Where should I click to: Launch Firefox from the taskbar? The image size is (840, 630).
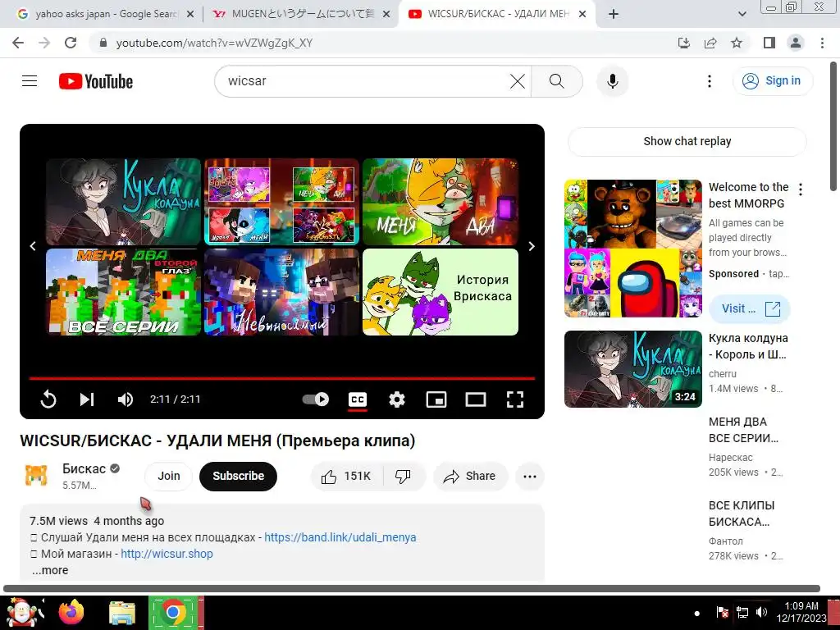(x=71, y=612)
